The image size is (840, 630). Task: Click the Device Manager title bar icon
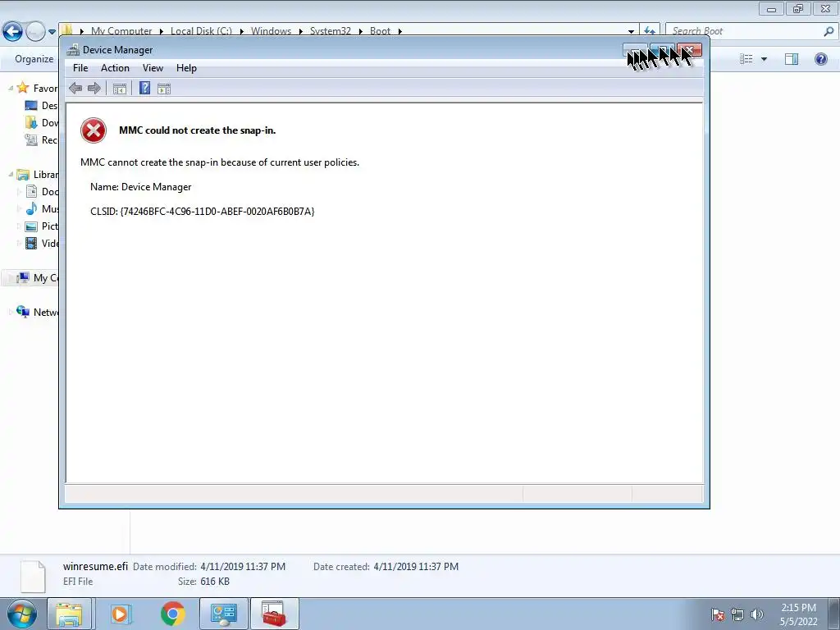[x=73, y=50]
